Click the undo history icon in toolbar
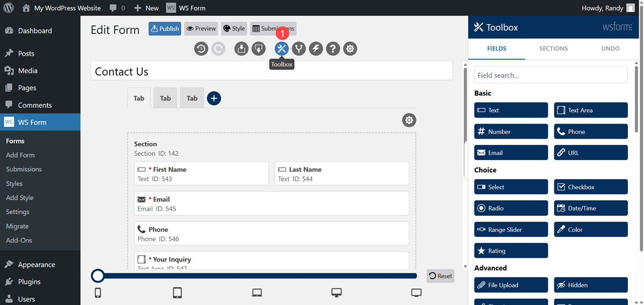This screenshot has height=305, width=644. point(201,49)
